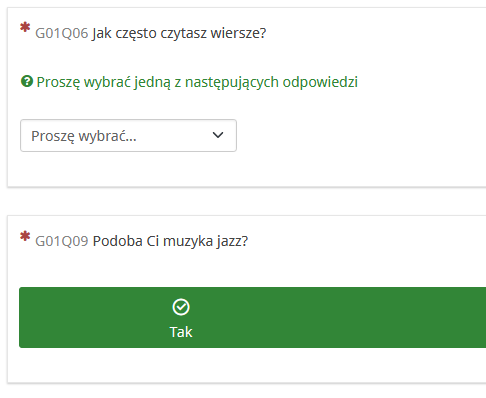Viewport: 486px width, 398px height.
Task: Click the question text "Podoba Ci muzyka jazz?"
Action: point(170,241)
